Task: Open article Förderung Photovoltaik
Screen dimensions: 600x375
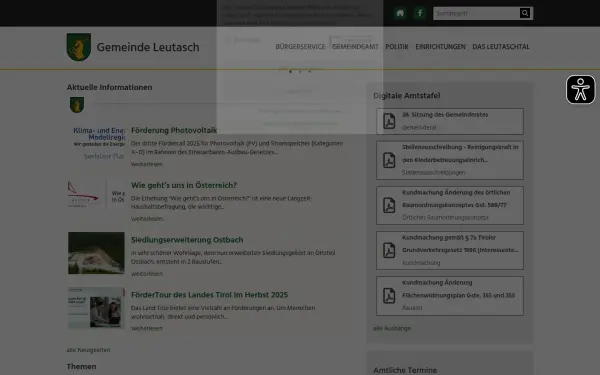Action: coord(174,130)
